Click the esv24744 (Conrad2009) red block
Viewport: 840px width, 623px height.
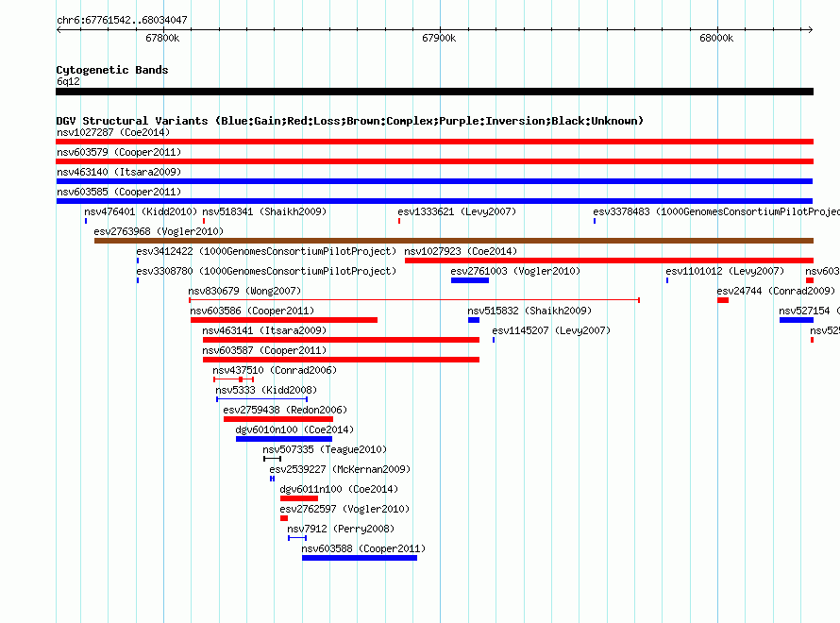pyautogui.click(x=723, y=300)
